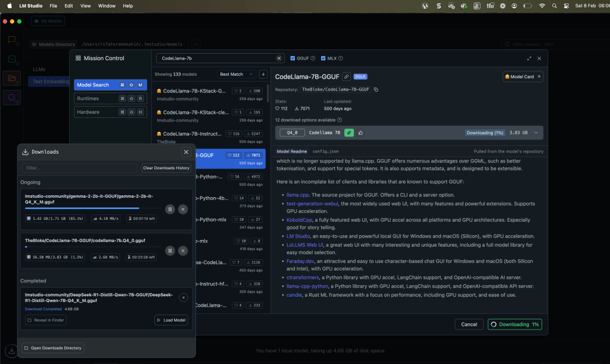The image size is (610, 364).
Task: Open the Faraday.dev link
Action: point(300,262)
